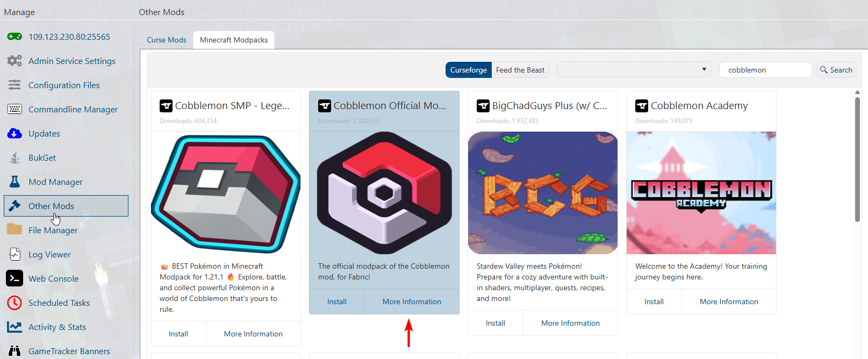Screen dimensions: 868x359
Task: Click the modpack list vertical scrollbar
Action: (x=857, y=161)
